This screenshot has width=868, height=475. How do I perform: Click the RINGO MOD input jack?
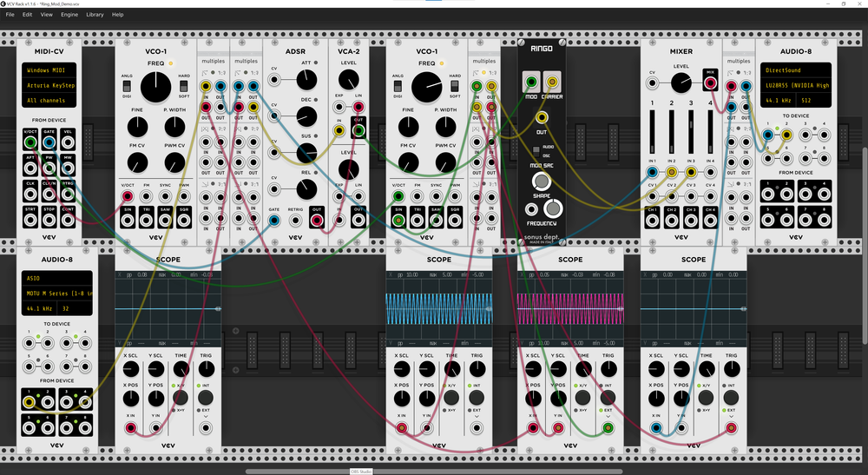531,82
